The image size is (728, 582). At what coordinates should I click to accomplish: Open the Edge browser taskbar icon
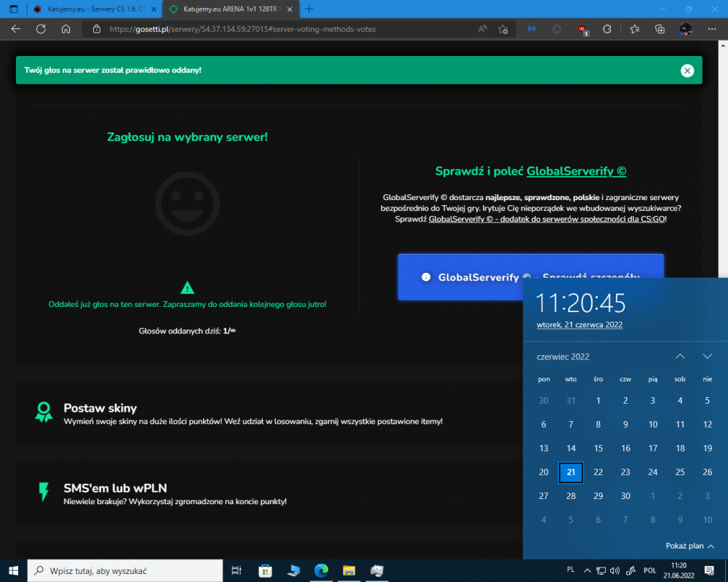click(x=321, y=570)
